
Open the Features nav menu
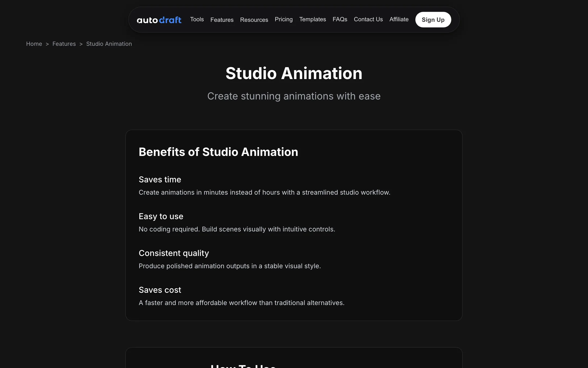coord(222,20)
